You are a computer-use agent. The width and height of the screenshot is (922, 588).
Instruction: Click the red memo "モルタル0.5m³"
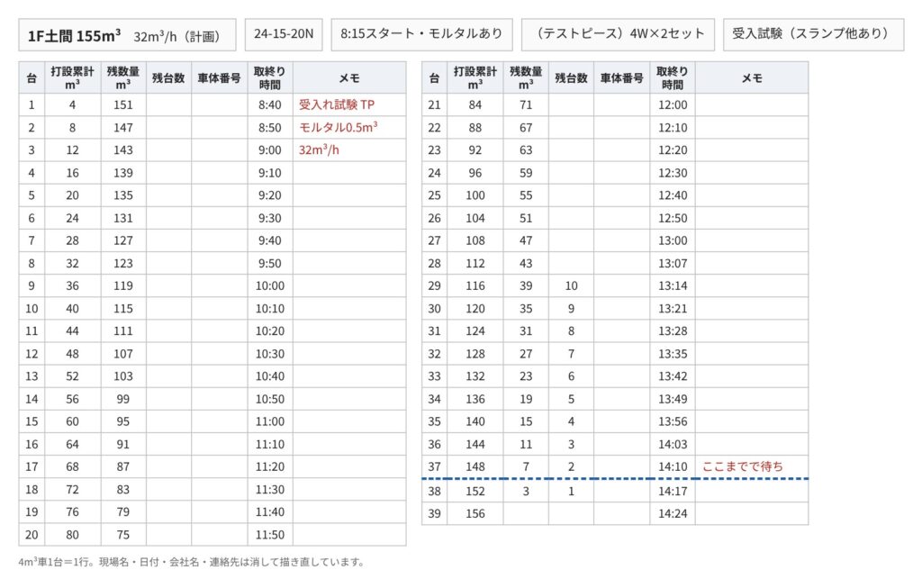point(339,127)
